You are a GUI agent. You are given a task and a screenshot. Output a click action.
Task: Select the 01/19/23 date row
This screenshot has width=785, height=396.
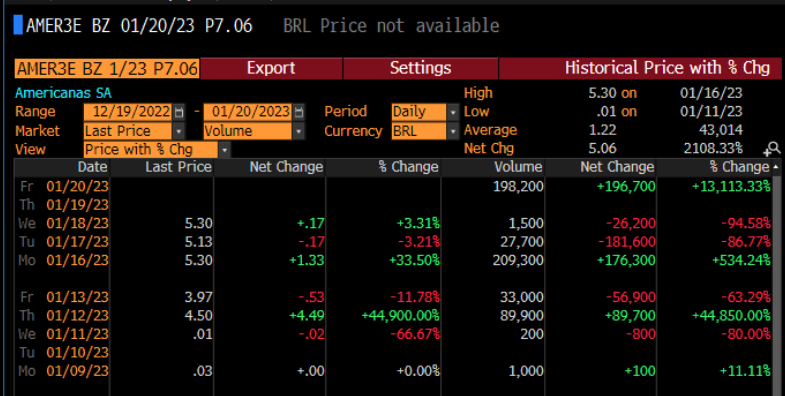[393, 205]
